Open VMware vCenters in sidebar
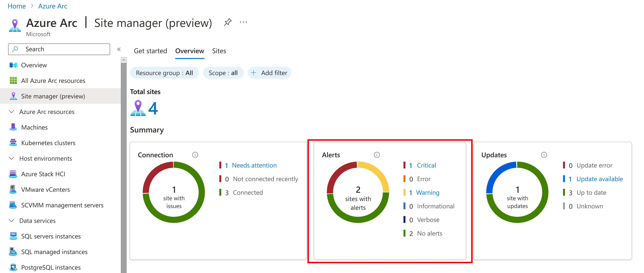This screenshot has width=644, height=273. coord(45,189)
